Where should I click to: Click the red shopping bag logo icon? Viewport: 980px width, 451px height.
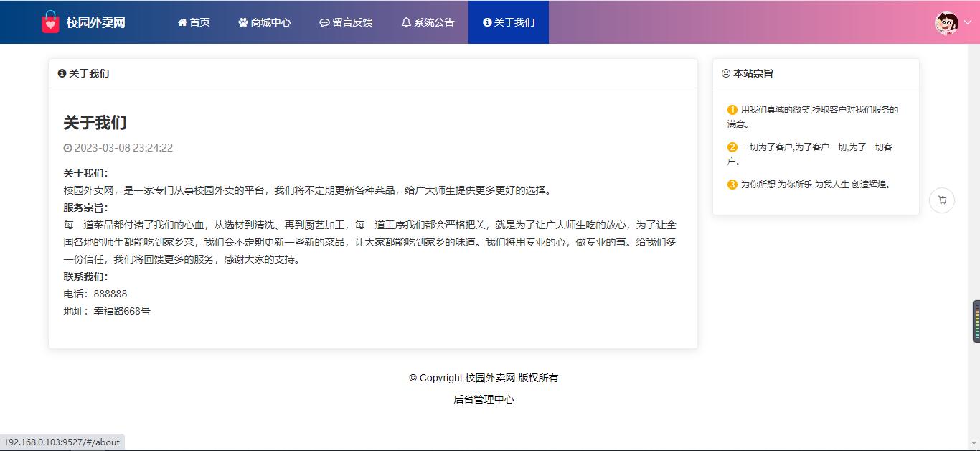coord(50,22)
